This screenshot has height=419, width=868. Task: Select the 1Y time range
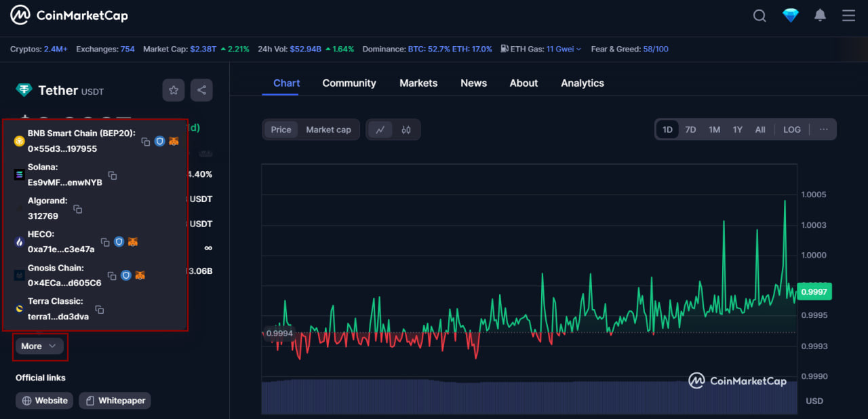pyautogui.click(x=737, y=129)
